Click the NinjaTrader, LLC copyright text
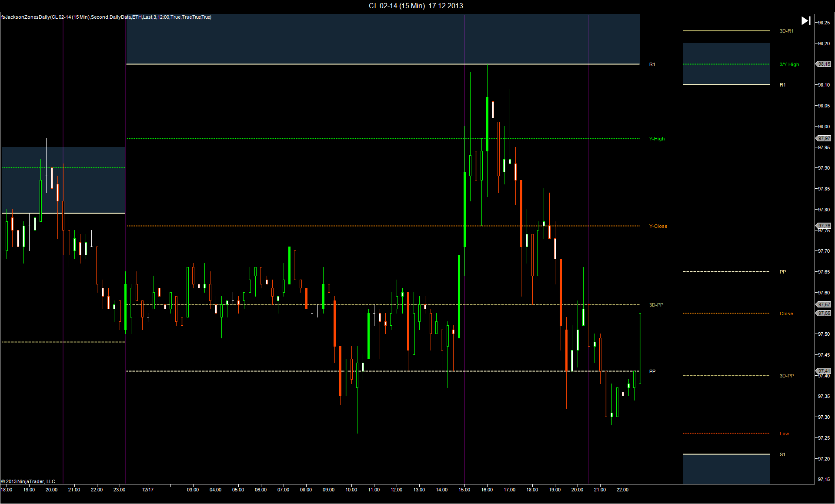The height and width of the screenshot is (504, 835). [28, 481]
